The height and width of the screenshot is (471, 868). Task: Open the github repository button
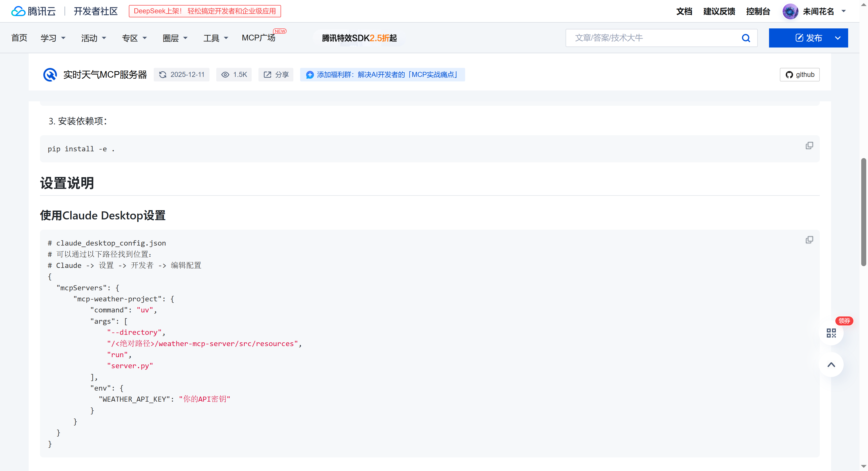click(x=799, y=74)
